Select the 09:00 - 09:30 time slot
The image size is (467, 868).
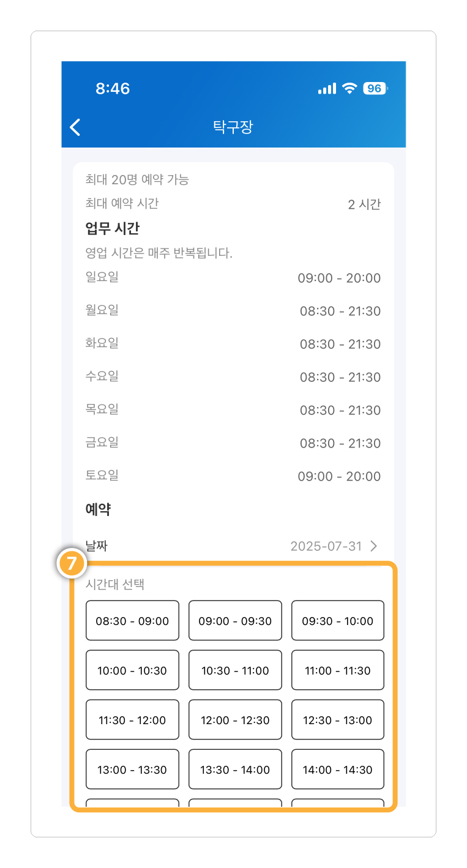235,621
